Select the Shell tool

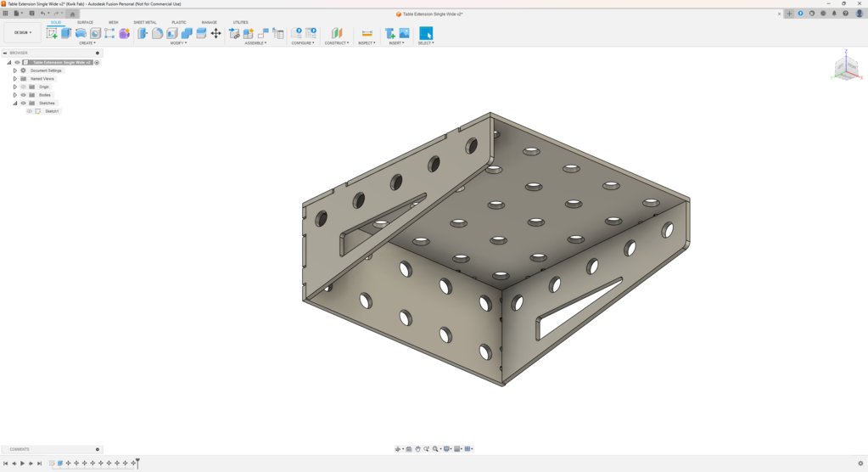coord(172,33)
